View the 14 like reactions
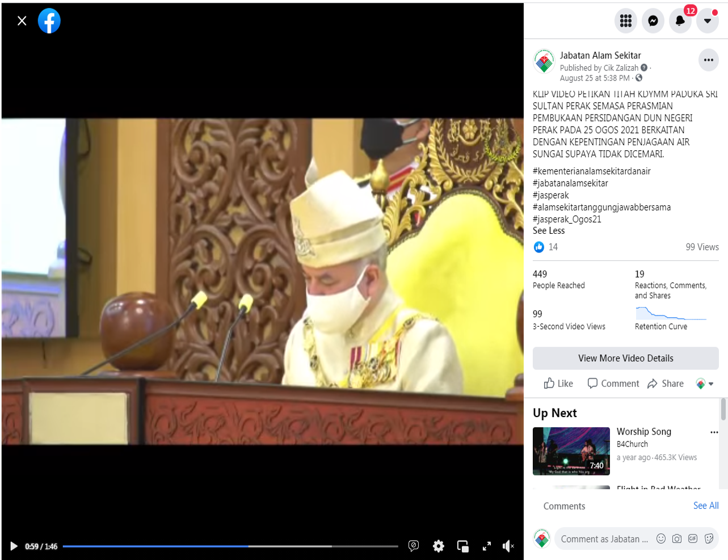The image size is (728, 560). point(545,247)
